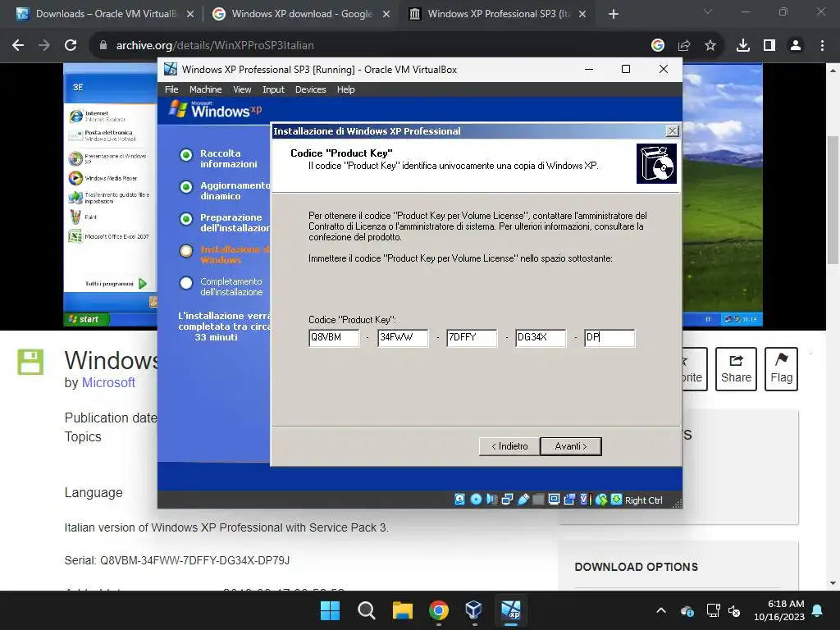
Task: Click the share page icon in Chrome toolbar
Action: pyautogui.click(x=684, y=45)
